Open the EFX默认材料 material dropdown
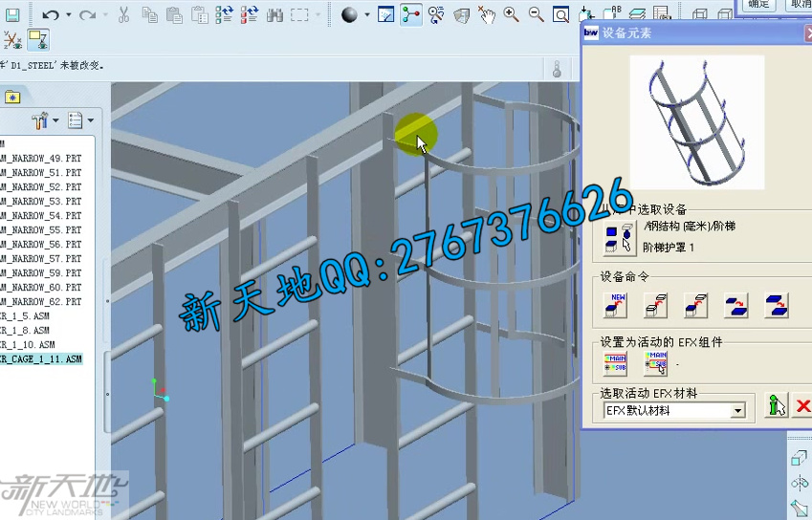The height and width of the screenshot is (520, 812). click(738, 411)
